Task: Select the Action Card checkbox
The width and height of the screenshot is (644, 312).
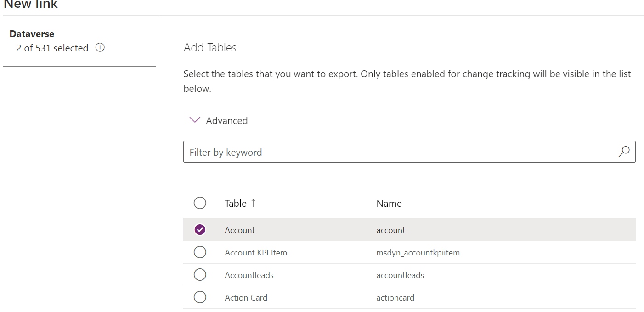Action: point(200,297)
